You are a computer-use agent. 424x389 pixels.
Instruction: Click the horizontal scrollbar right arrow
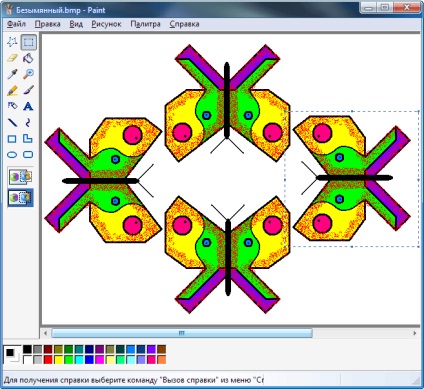415,333
